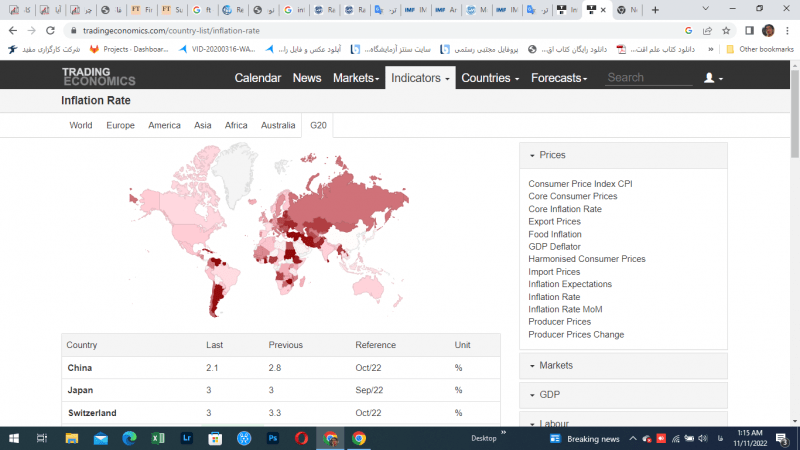Bookmark this page with the star icon
This screenshot has height=450, width=800.
click(725, 30)
